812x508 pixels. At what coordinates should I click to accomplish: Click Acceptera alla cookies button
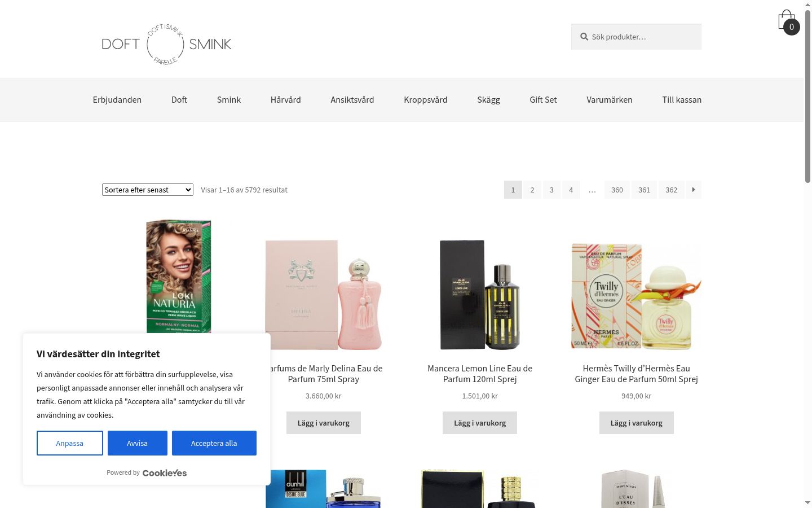click(214, 443)
